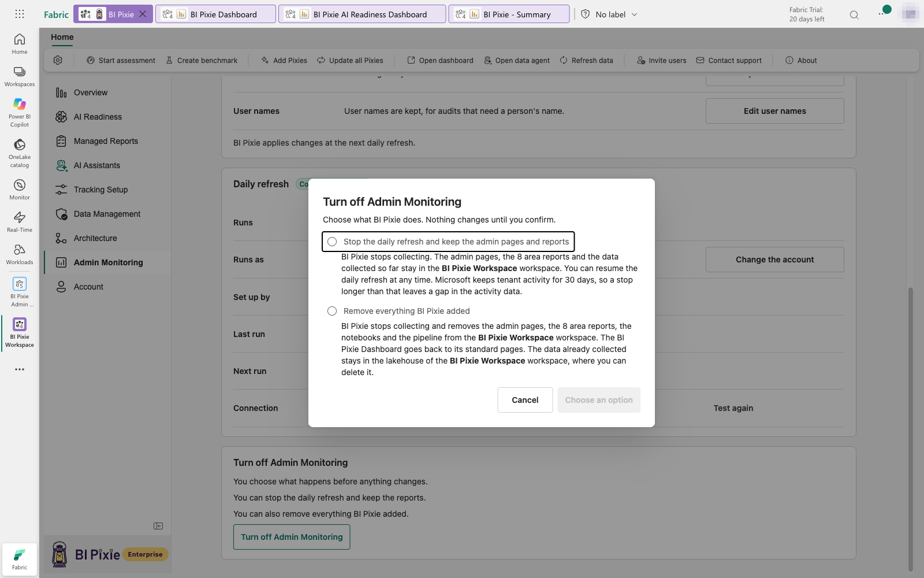Click Update all Pixies toolbar item

click(x=350, y=60)
